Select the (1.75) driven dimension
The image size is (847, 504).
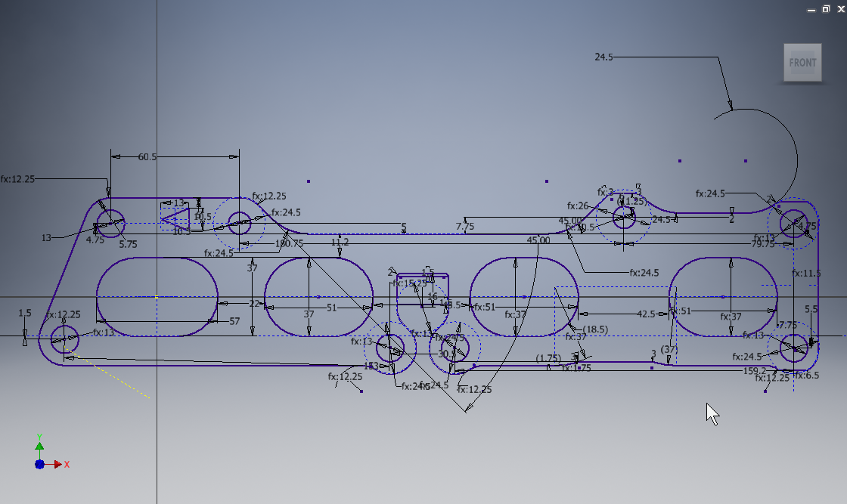tap(548, 358)
